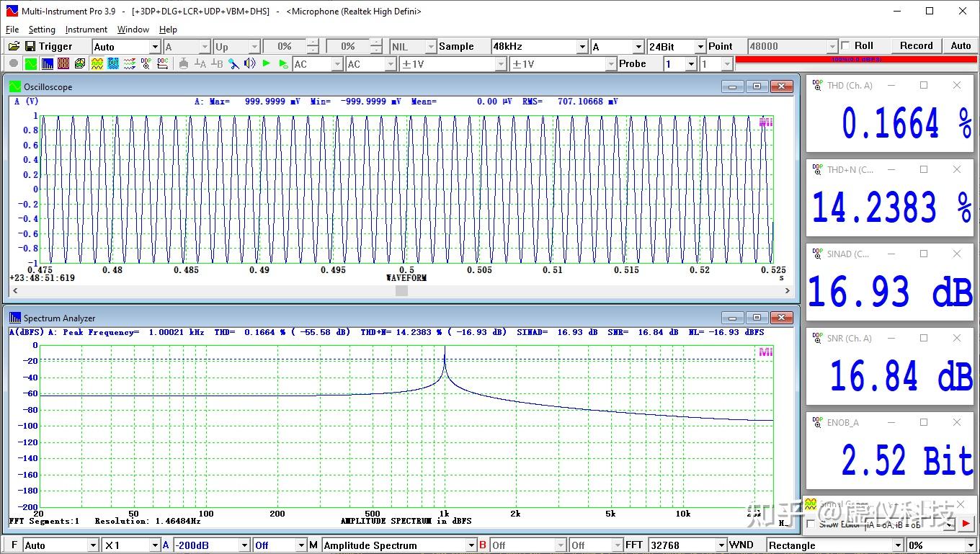Screen dimensions: 980x554
Task: Click the oscilloscope horizontal scrollbar thumb
Action: (x=401, y=290)
